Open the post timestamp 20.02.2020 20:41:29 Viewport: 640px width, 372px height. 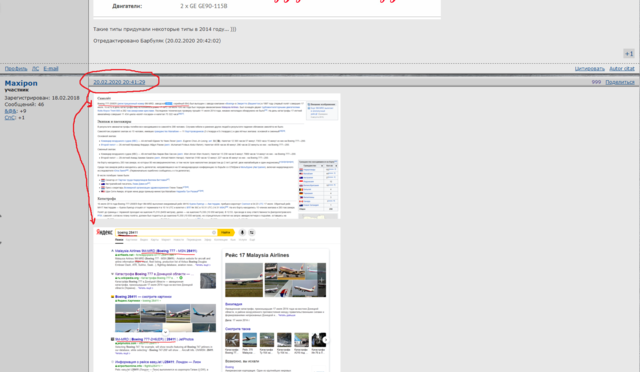[x=119, y=82]
